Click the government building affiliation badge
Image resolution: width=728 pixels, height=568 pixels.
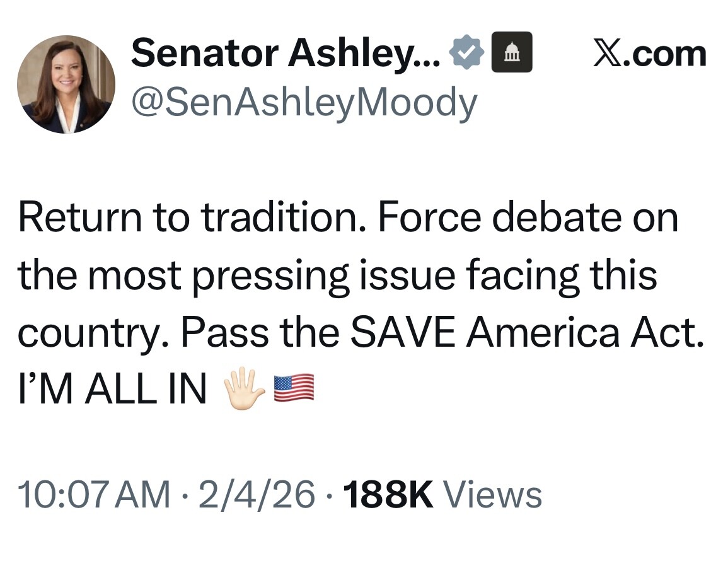[511, 52]
